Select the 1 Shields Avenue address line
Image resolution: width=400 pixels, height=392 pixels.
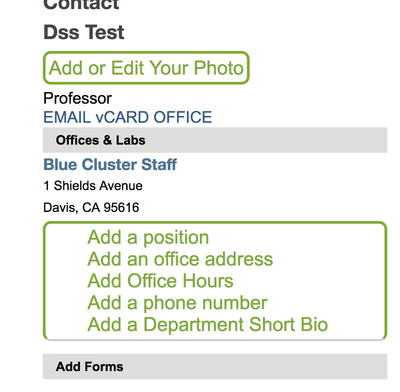click(x=93, y=186)
